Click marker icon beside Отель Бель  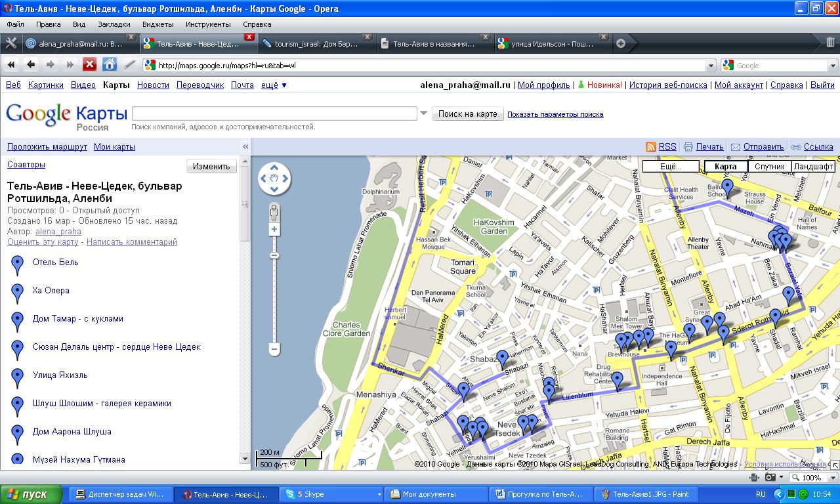tap(18, 266)
